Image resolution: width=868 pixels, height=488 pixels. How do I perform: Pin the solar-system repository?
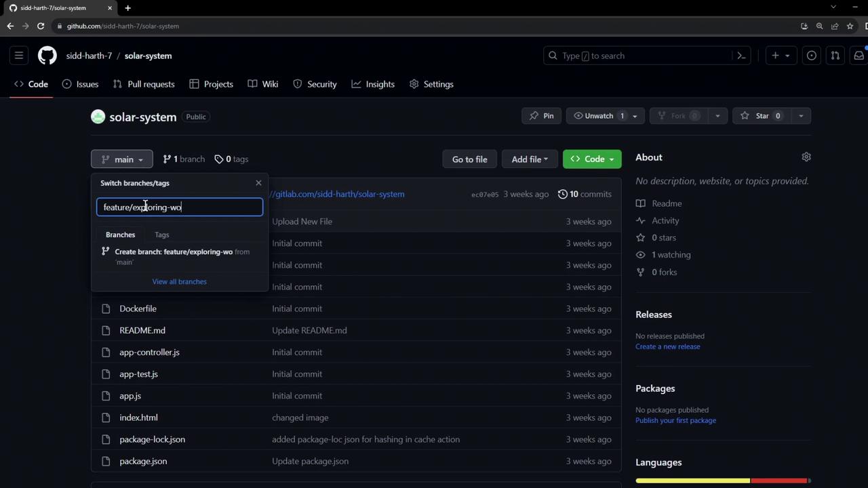pyautogui.click(x=542, y=116)
